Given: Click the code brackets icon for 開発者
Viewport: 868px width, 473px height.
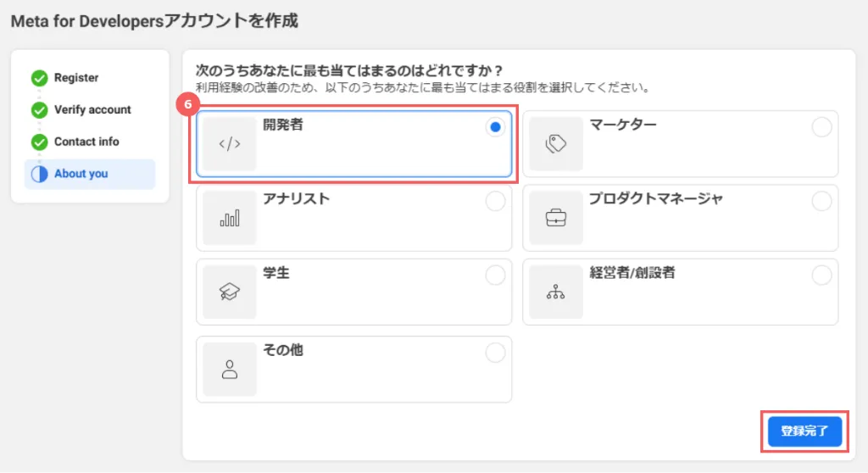Looking at the screenshot, I should coord(229,144).
